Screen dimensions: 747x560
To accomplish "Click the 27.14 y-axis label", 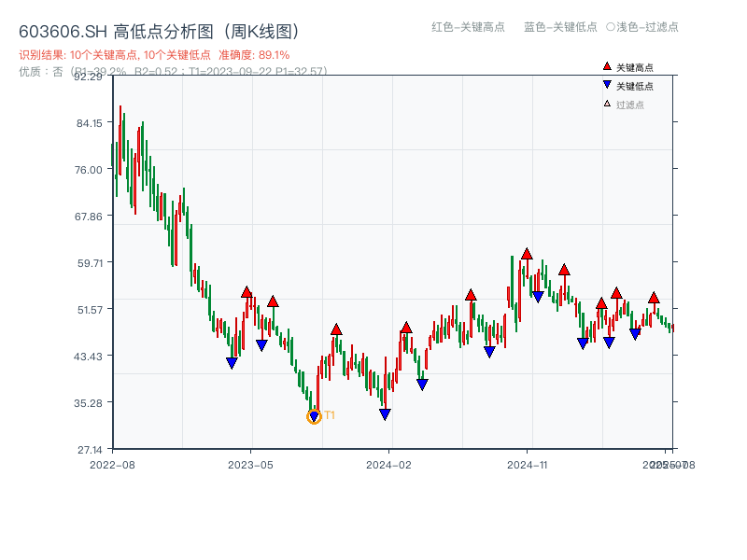I will (x=90, y=450).
